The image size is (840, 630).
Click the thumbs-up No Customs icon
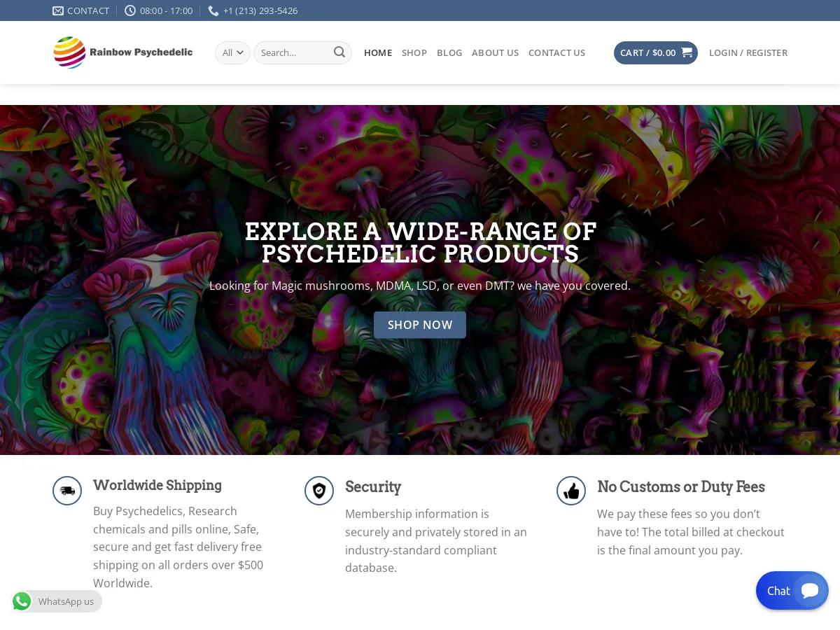coord(571,490)
